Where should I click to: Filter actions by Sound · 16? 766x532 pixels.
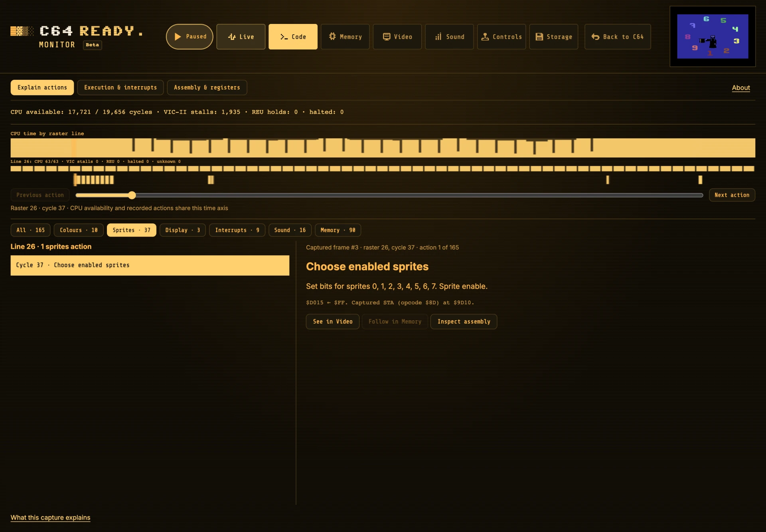tap(290, 230)
